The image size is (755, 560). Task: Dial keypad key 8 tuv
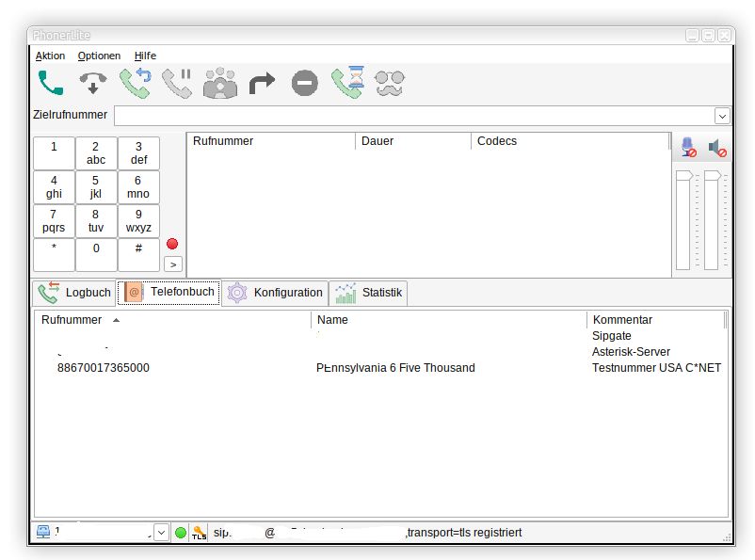coord(96,221)
